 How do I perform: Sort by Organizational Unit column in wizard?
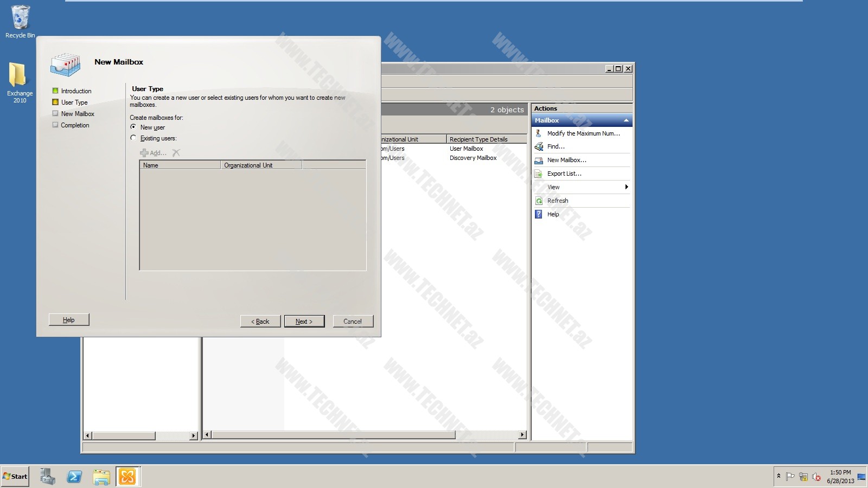coord(261,165)
